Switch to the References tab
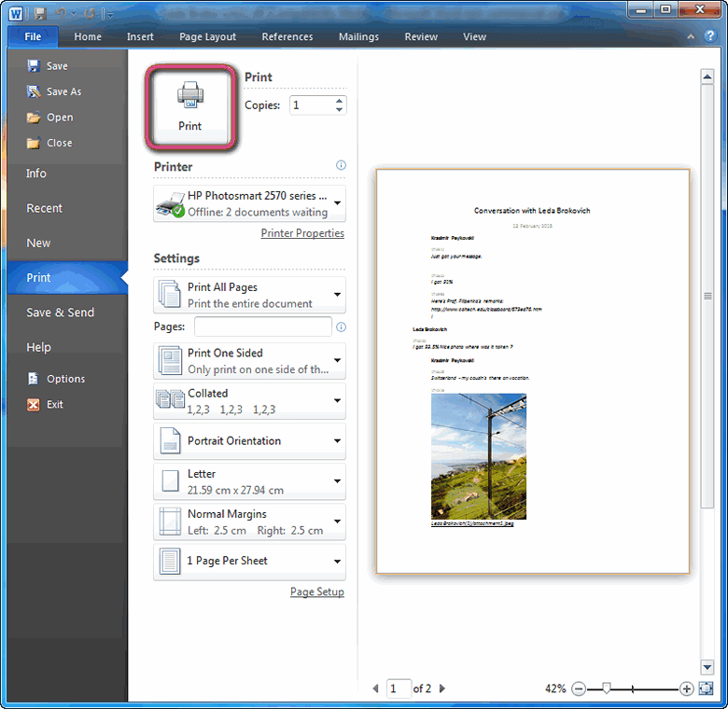Viewport: 728px width, 709px height. tap(287, 36)
